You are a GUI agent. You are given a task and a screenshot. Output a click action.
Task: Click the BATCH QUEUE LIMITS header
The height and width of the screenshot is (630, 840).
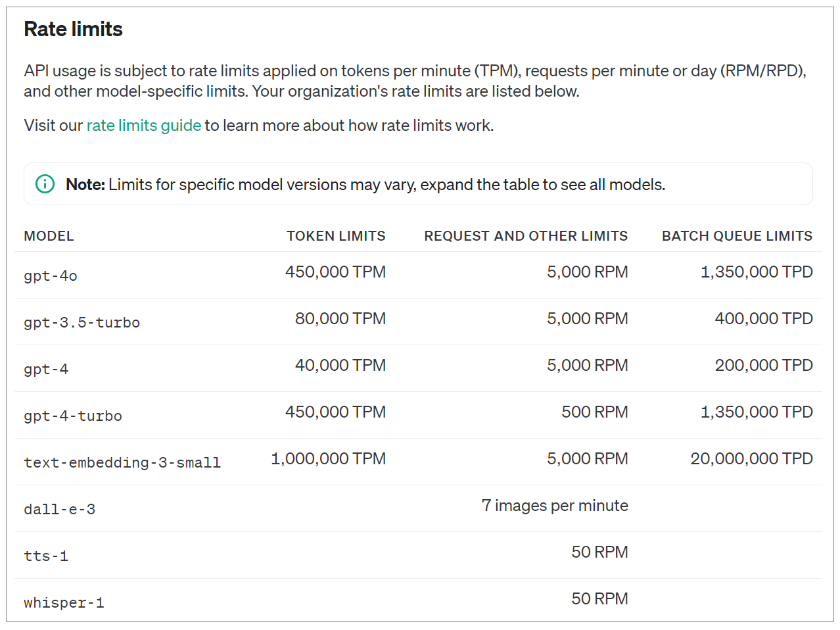[x=737, y=236]
